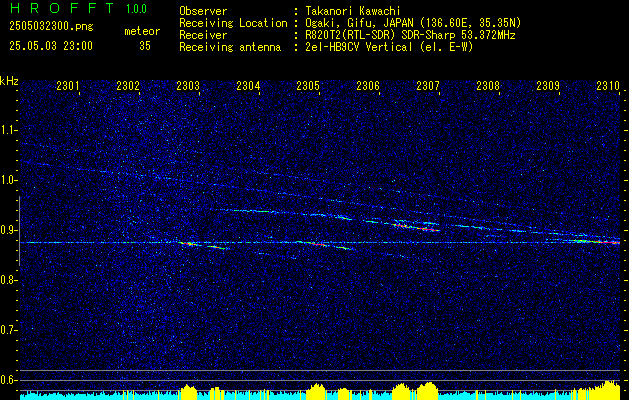Select the Ogaki, Gifu, JAPAN location text
Screen dimensions: 629x400
[414, 23]
